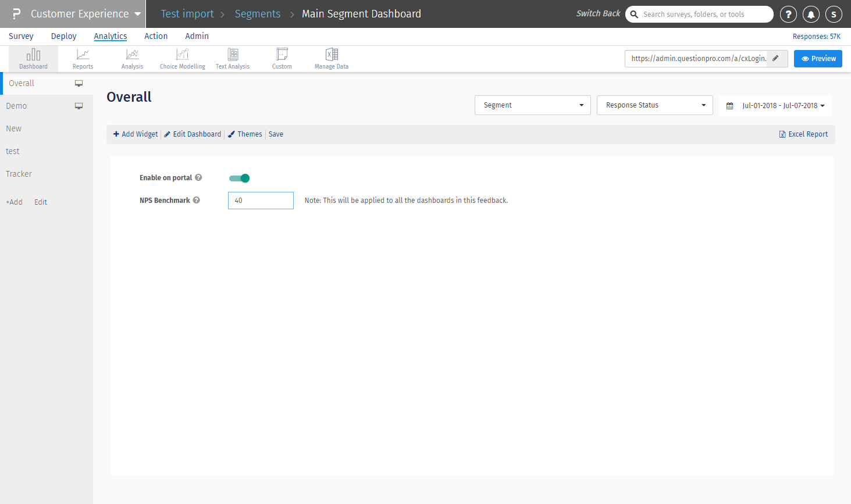This screenshot has height=504, width=851.
Task: Expand the Segment dropdown
Action: (532, 105)
